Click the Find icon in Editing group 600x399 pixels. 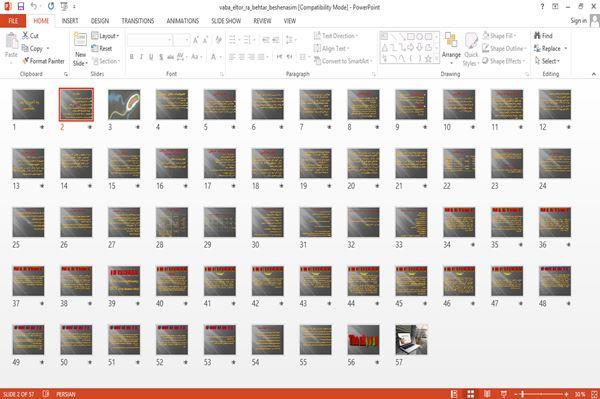tap(538, 36)
